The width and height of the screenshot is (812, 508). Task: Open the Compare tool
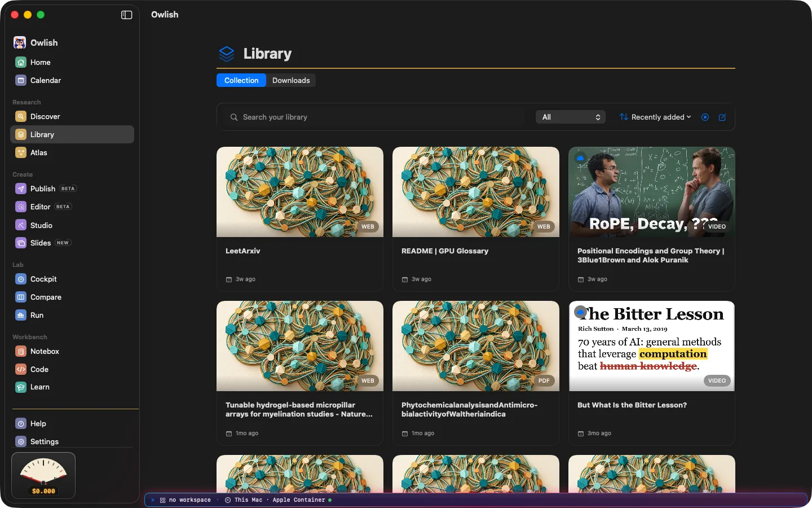[x=72, y=297]
